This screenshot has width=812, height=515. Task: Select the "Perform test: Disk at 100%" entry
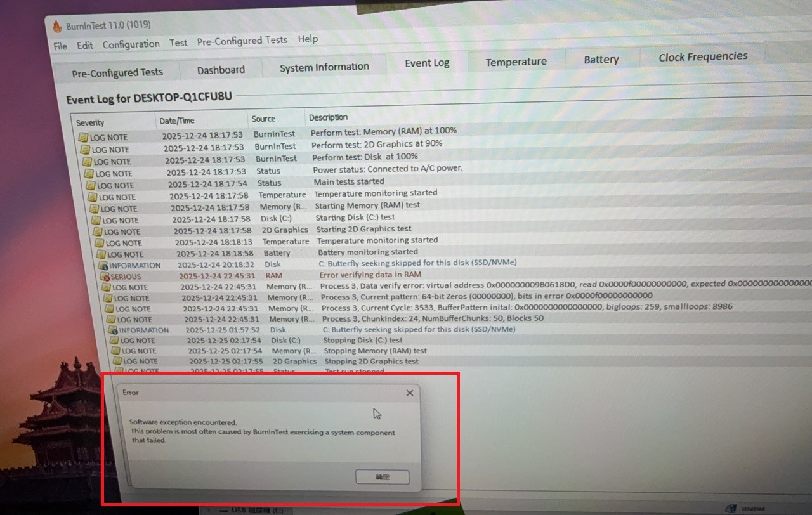click(x=365, y=157)
